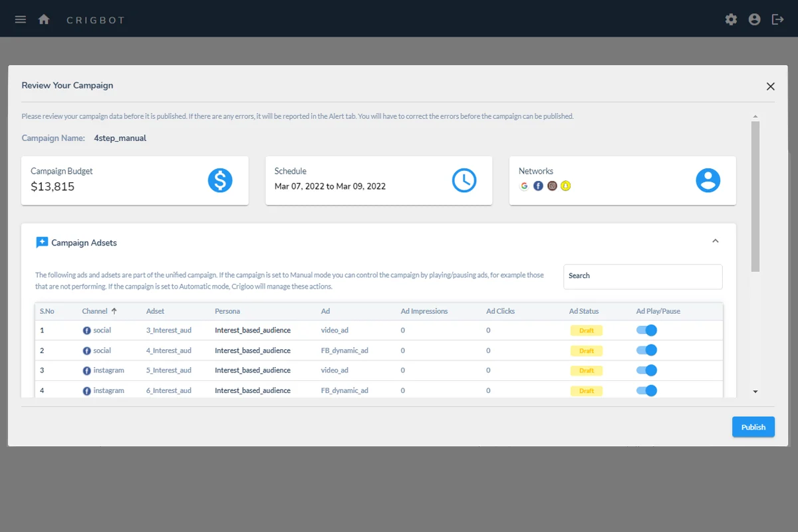
Task: Click the Networks person icon
Action: [708, 180]
